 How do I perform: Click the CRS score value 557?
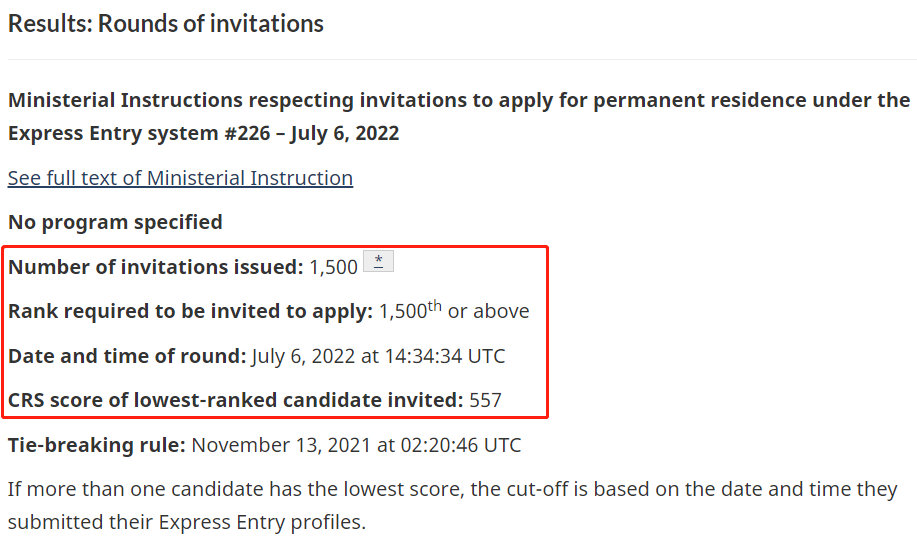pos(485,401)
